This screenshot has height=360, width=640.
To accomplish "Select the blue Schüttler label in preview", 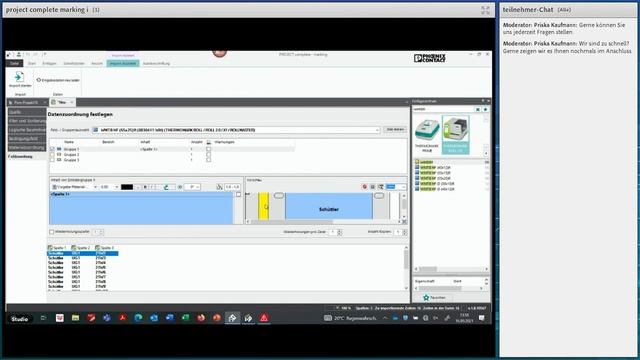I will pos(329,207).
